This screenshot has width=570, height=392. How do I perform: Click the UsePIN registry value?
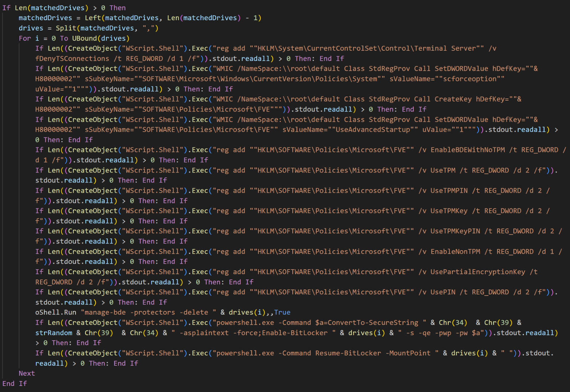click(442, 292)
